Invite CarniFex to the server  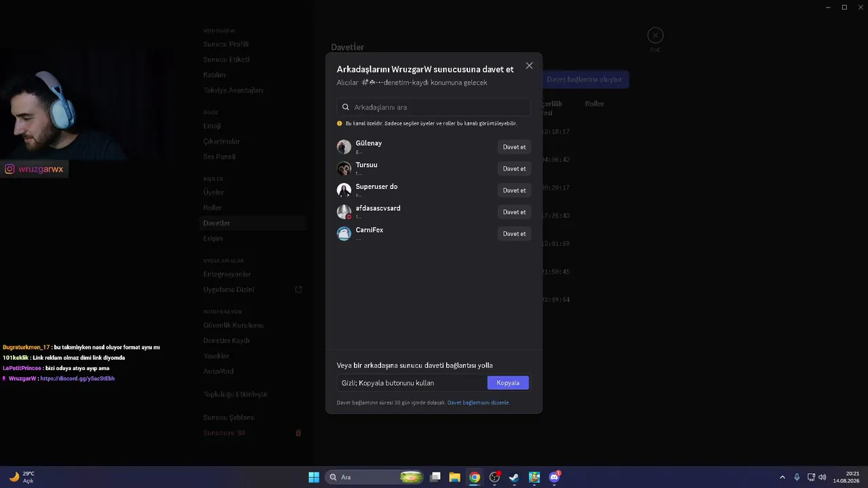tap(514, 234)
